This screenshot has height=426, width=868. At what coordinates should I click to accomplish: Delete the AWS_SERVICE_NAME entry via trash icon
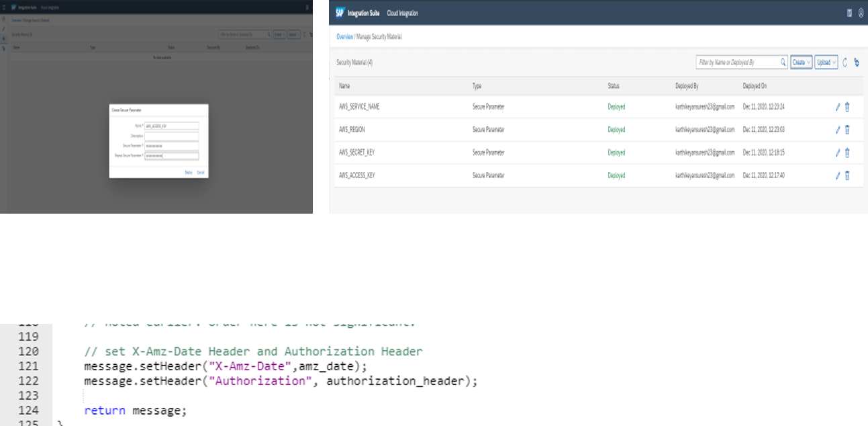[847, 107]
